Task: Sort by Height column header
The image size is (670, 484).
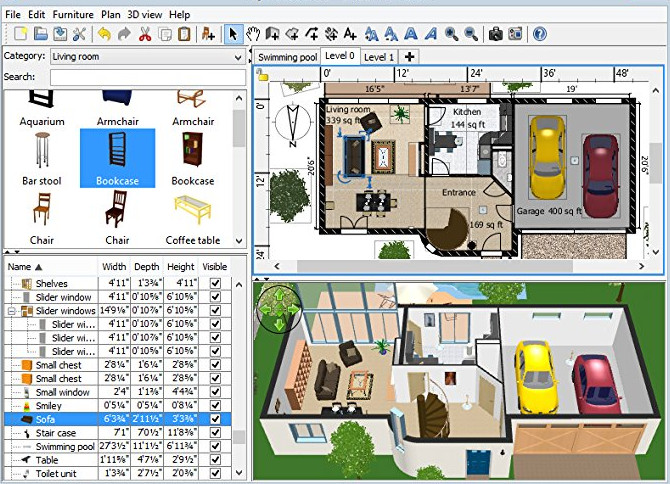Action: point(180,267)
